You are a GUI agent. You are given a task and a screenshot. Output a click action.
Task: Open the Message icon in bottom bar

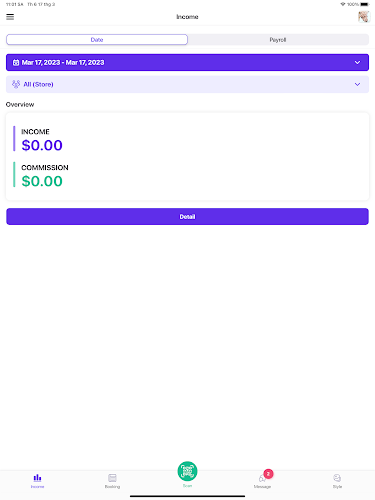tap(262, 479)
